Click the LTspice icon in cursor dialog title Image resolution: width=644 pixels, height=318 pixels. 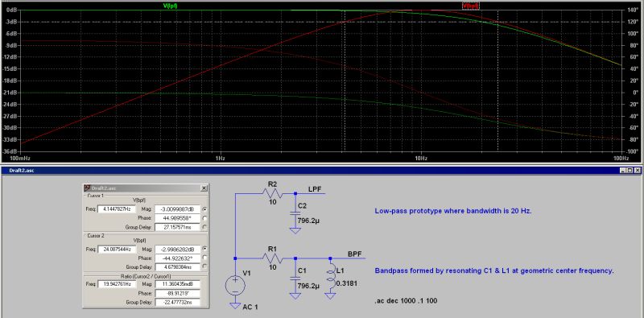[88, 188]
